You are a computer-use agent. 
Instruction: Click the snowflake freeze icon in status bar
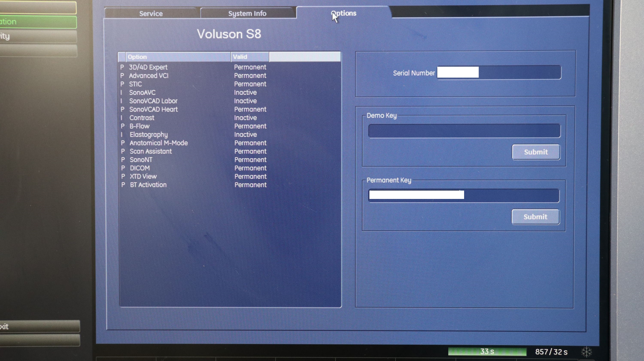587,352
